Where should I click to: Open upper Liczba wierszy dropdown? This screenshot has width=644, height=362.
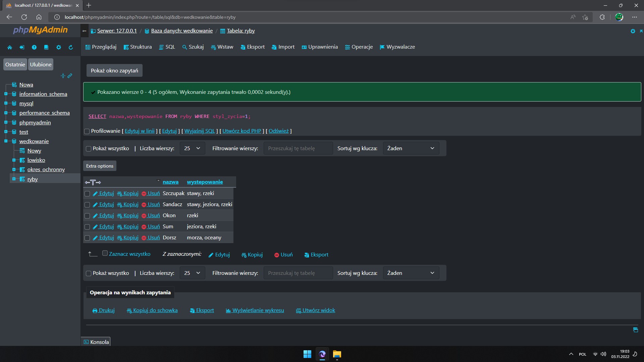tap(192, 148)
